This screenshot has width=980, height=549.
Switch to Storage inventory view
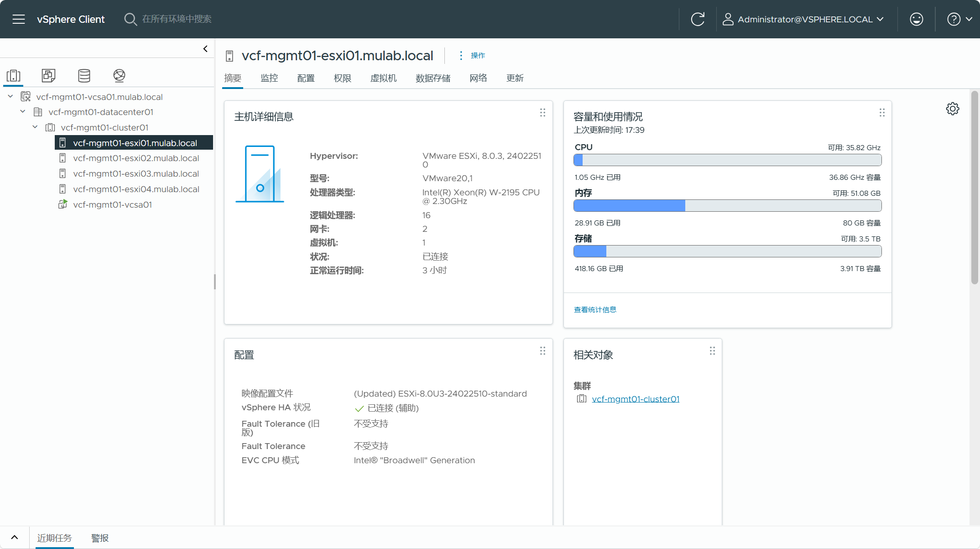point(84,76)
